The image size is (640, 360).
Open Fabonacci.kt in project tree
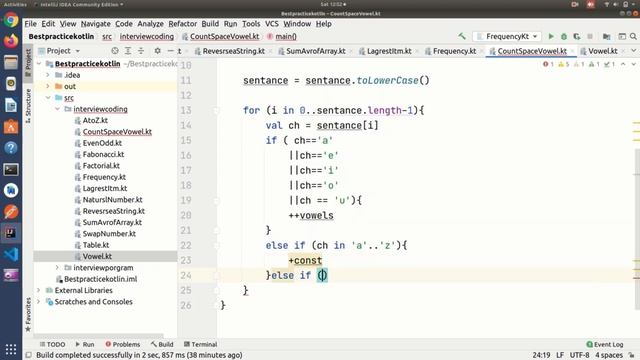(103, 154)
